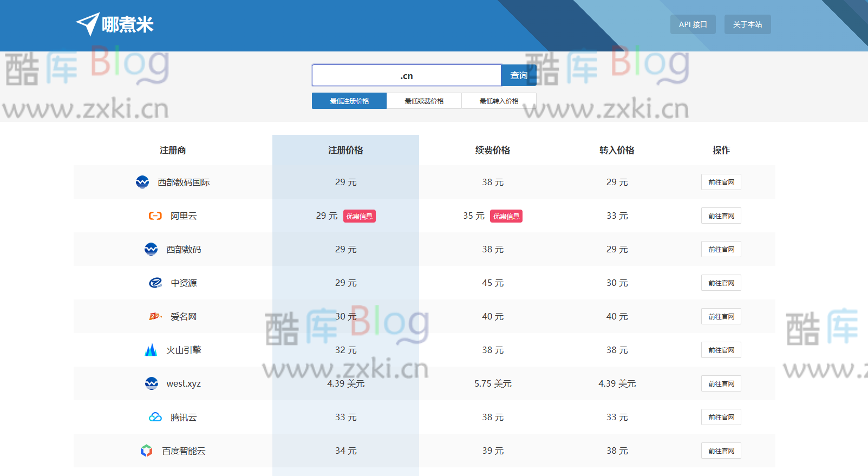Click the 百度智能云 registrar name
868x476 pixels.
pos(184,451)
